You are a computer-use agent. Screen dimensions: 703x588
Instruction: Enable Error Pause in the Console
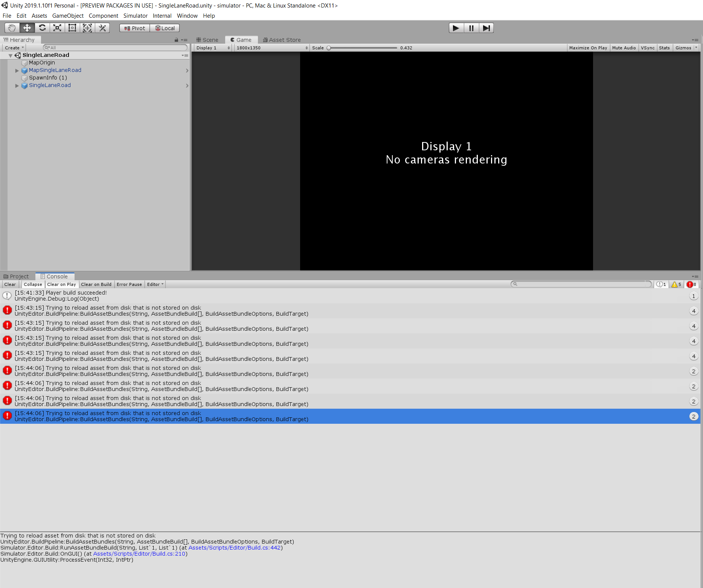129,284
